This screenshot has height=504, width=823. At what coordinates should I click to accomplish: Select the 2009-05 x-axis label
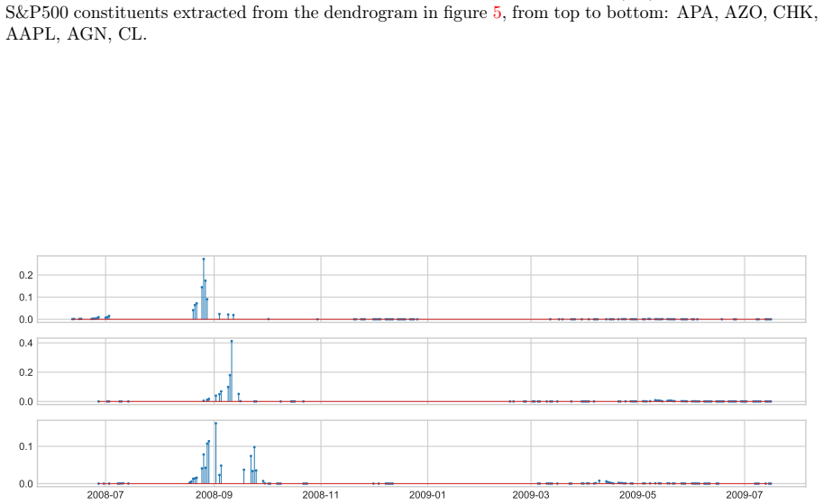click(x=637, y=495)
